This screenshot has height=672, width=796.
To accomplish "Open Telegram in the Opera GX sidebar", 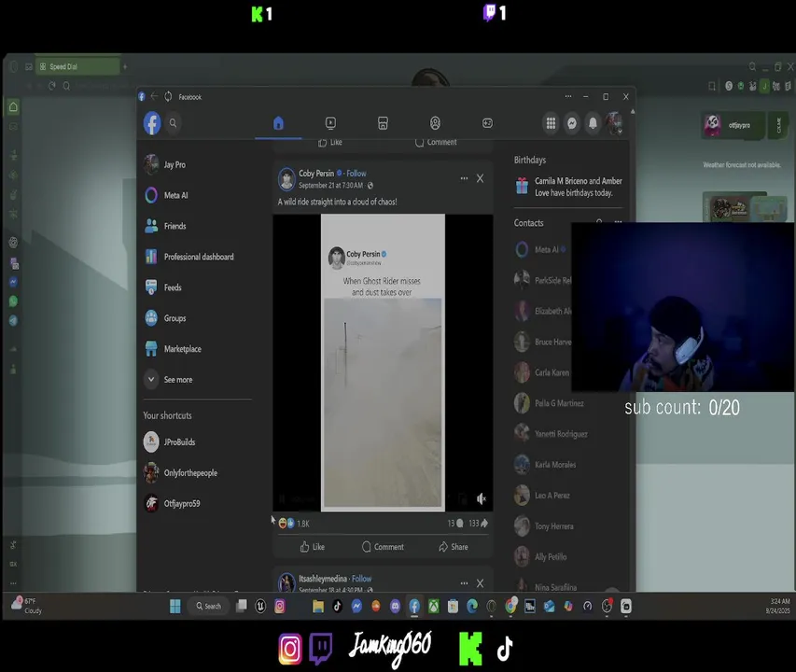I will pos(13,321).
